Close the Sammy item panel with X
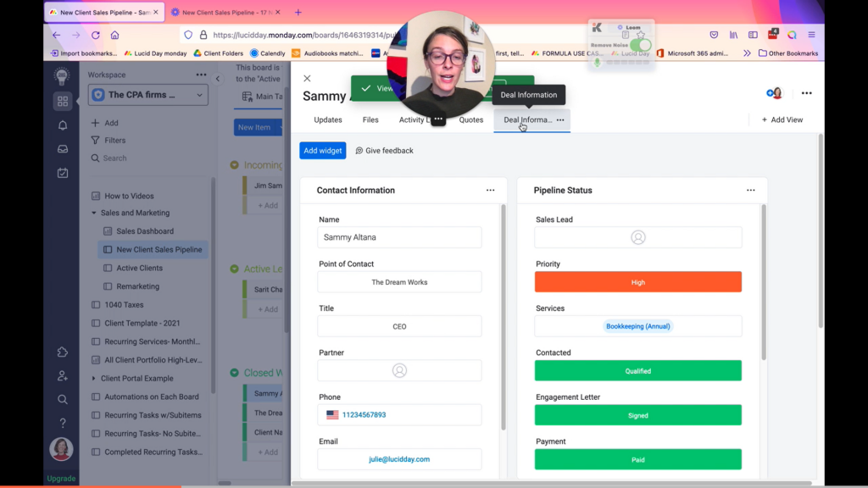Image resolution: width=868 pixels, height=488 pixels. (x=307, y=79)
